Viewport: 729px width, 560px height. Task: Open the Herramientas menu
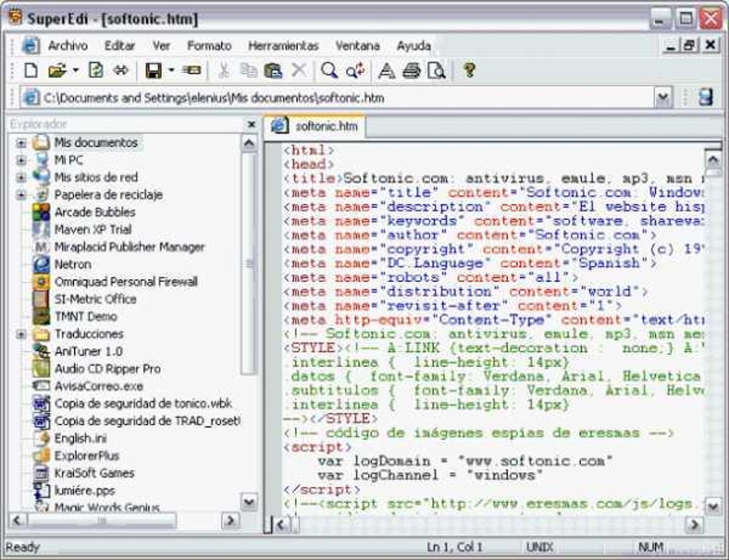pos(283,46)
